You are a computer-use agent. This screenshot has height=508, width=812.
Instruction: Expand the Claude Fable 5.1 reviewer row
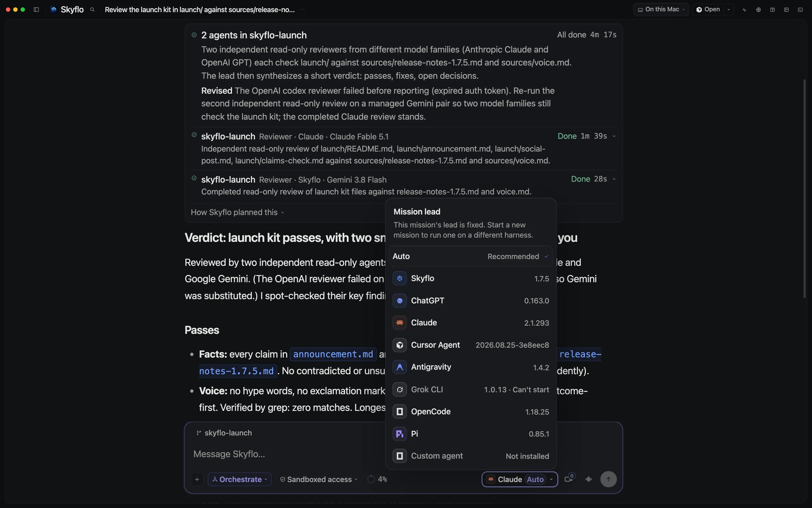(x=614, y=136)
